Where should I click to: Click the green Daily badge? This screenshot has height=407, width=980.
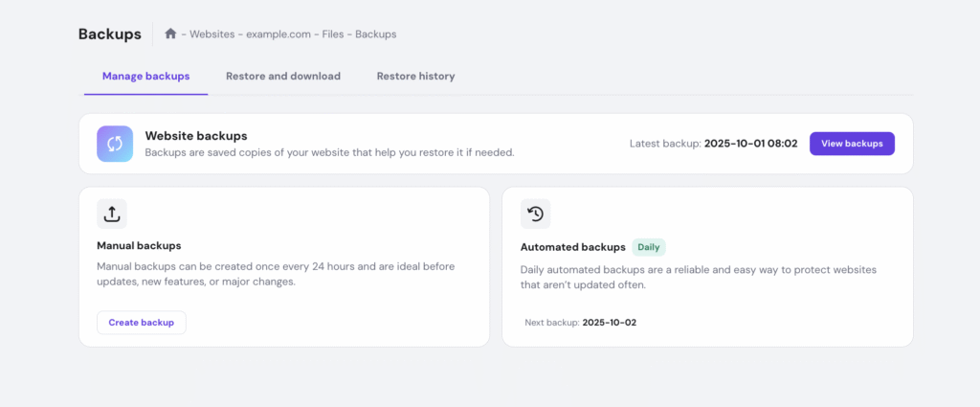click(x=649, y=247)
